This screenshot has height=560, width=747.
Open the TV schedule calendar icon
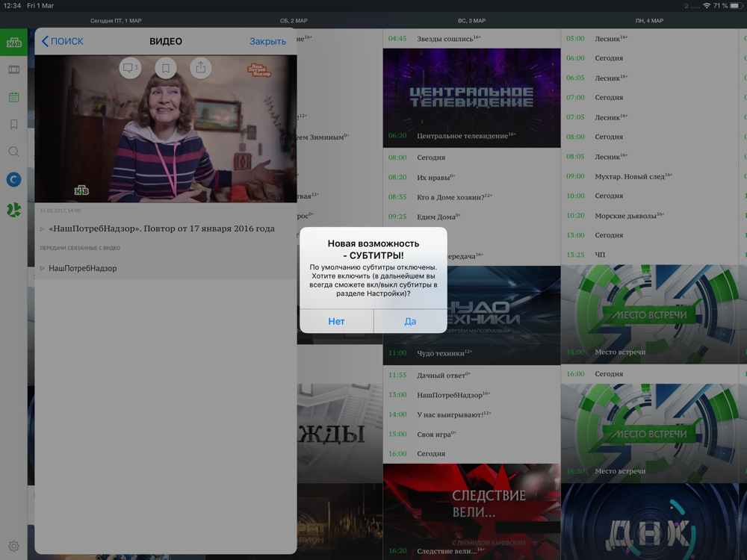click(x=13, y=97)
